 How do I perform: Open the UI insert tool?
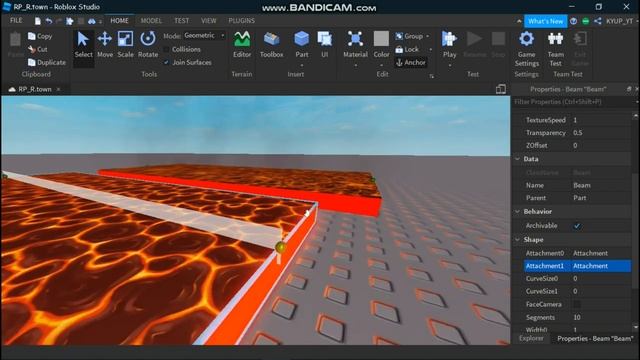click(x=324, y=44)
